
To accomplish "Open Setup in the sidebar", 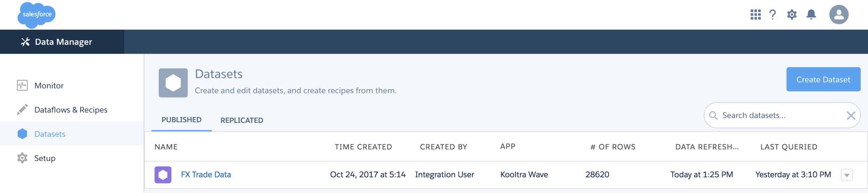I will coord(72,158).
